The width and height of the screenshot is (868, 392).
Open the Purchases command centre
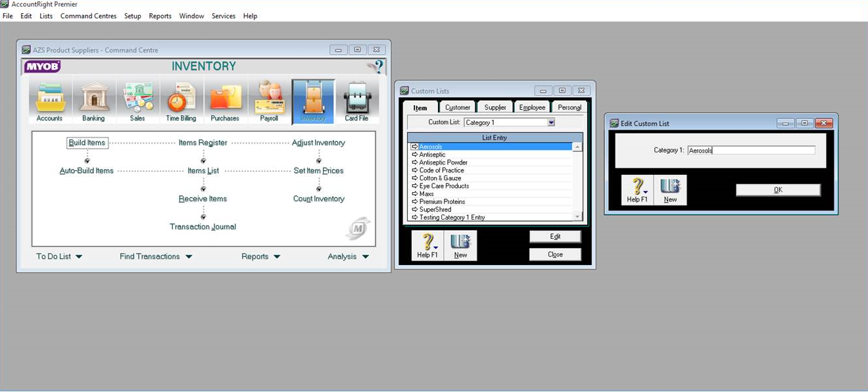(x=225, y=102)
